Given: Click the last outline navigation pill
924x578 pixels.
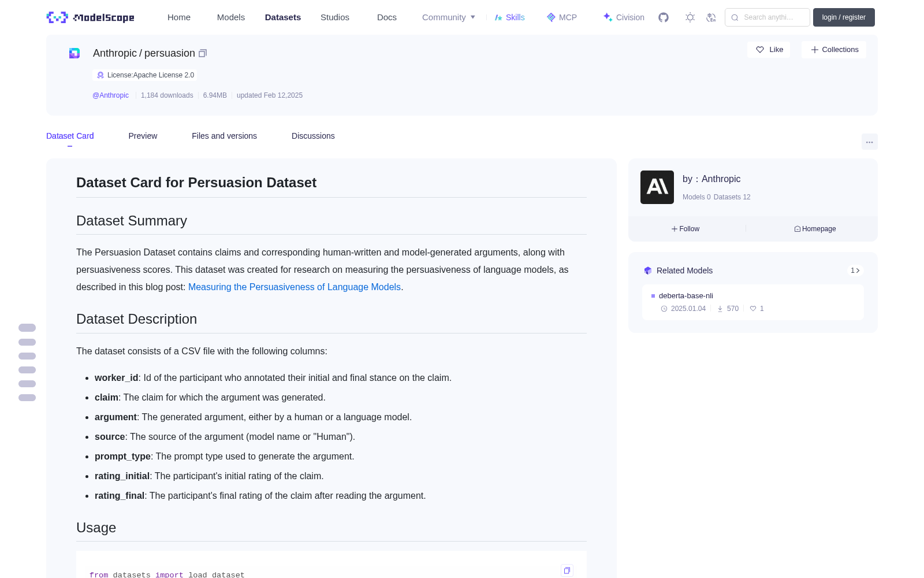Looking at the screenshot, I should 27,398.
